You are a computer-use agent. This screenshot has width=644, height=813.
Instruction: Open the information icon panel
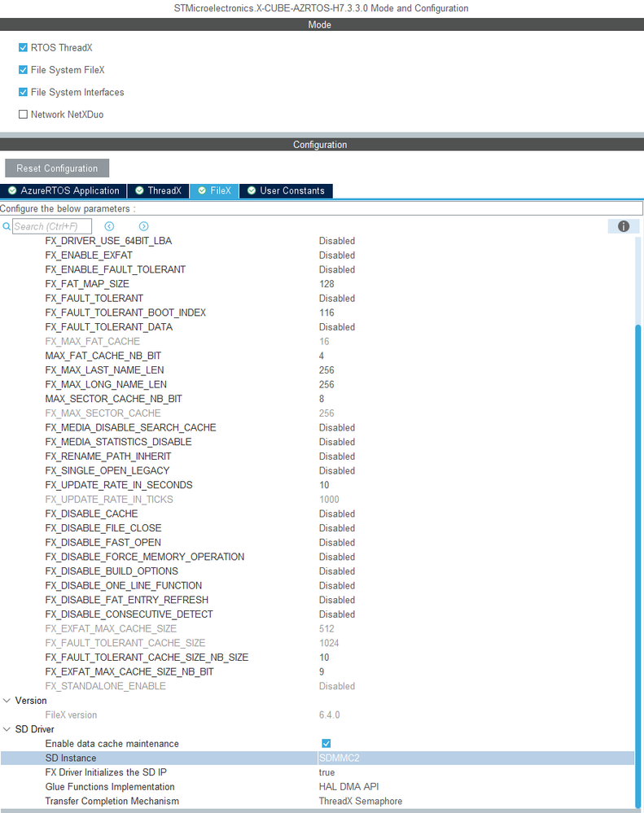point(624,226)
